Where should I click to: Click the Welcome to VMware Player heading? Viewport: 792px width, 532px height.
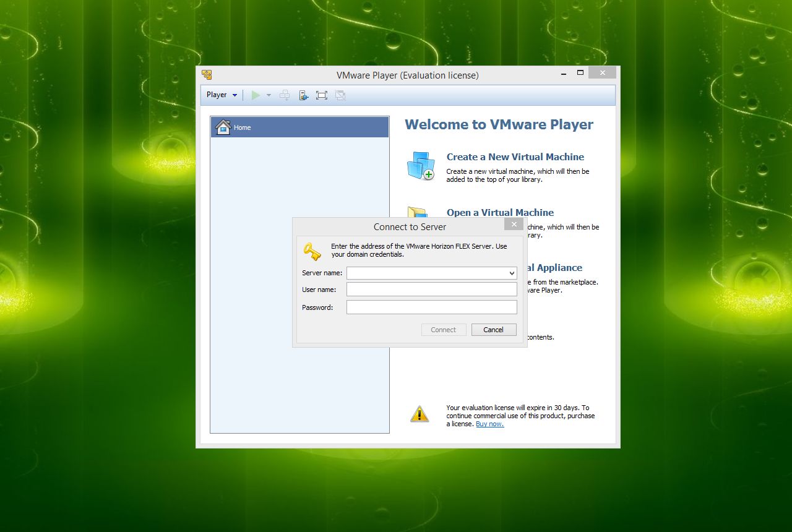click(x=499, y=124)
